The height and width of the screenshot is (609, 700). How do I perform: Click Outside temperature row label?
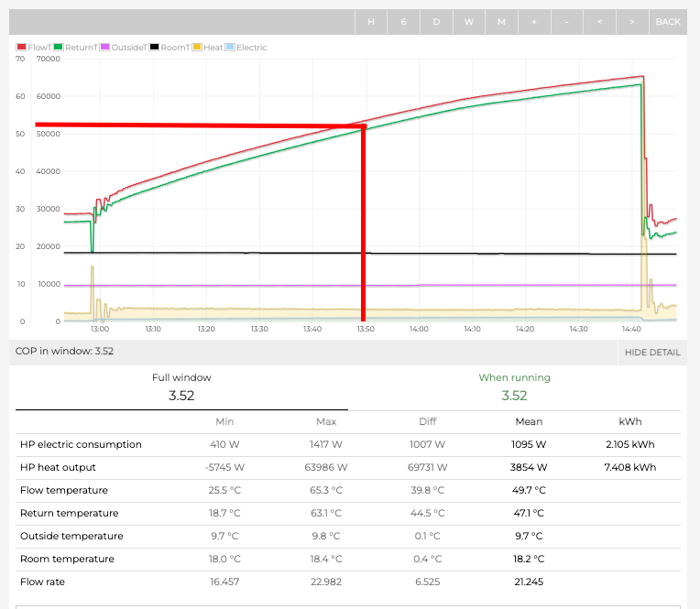click(x=71, y=536)
